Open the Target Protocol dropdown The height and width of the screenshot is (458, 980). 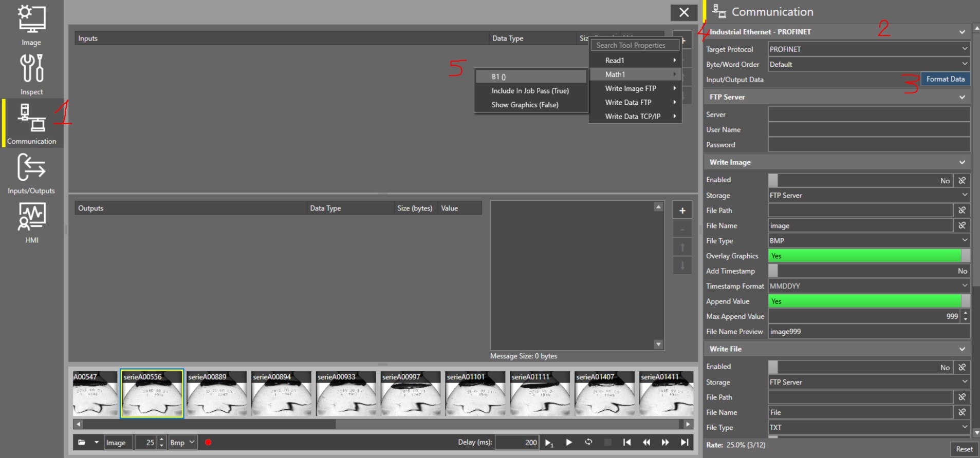click(868, 49)
